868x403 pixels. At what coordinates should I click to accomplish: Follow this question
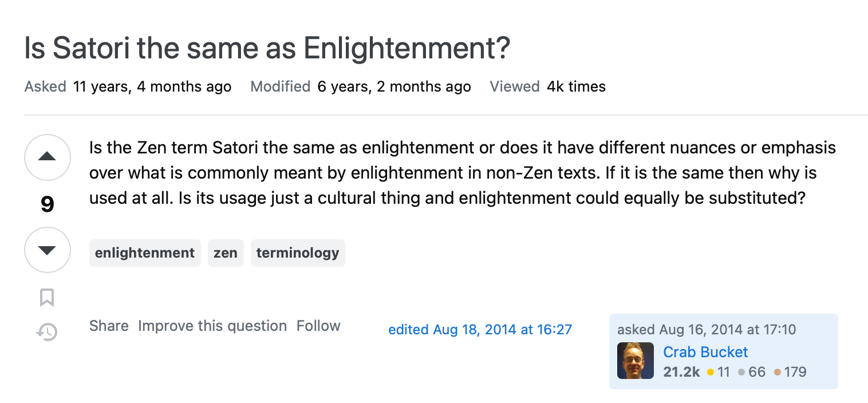pyautogui.click(x=318, y=326)
